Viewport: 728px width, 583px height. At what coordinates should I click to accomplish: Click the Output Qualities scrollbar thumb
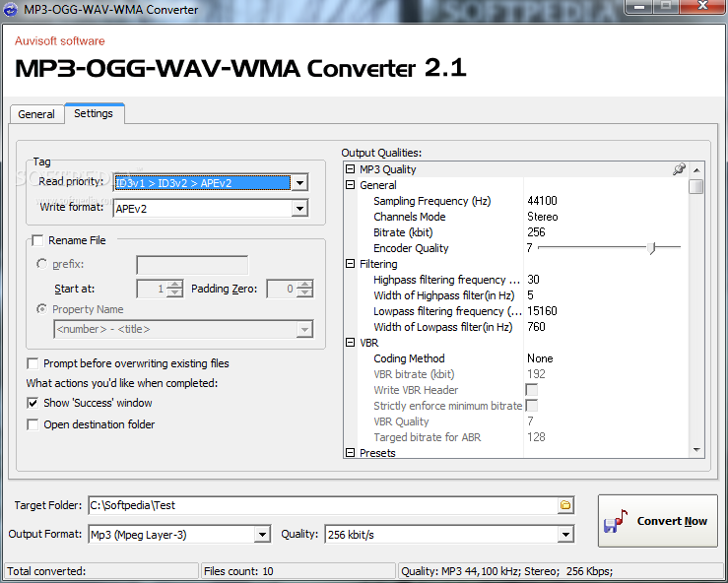[696, 186]
